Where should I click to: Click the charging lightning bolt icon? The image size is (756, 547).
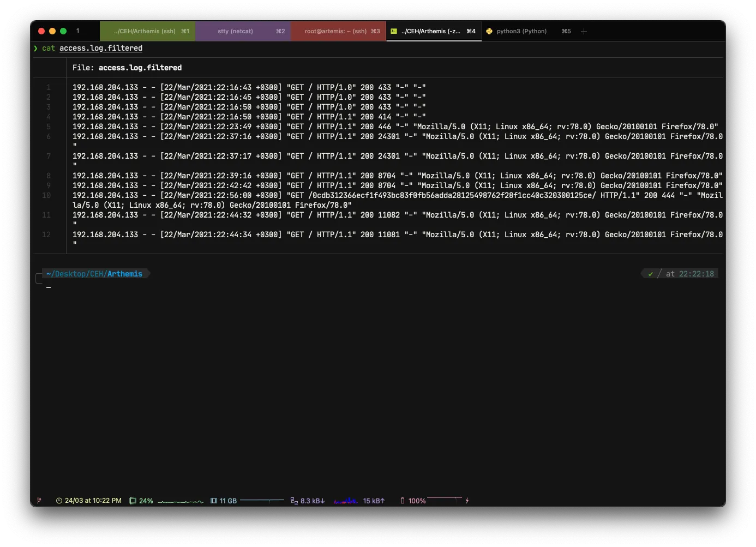(x=467, y=501)
